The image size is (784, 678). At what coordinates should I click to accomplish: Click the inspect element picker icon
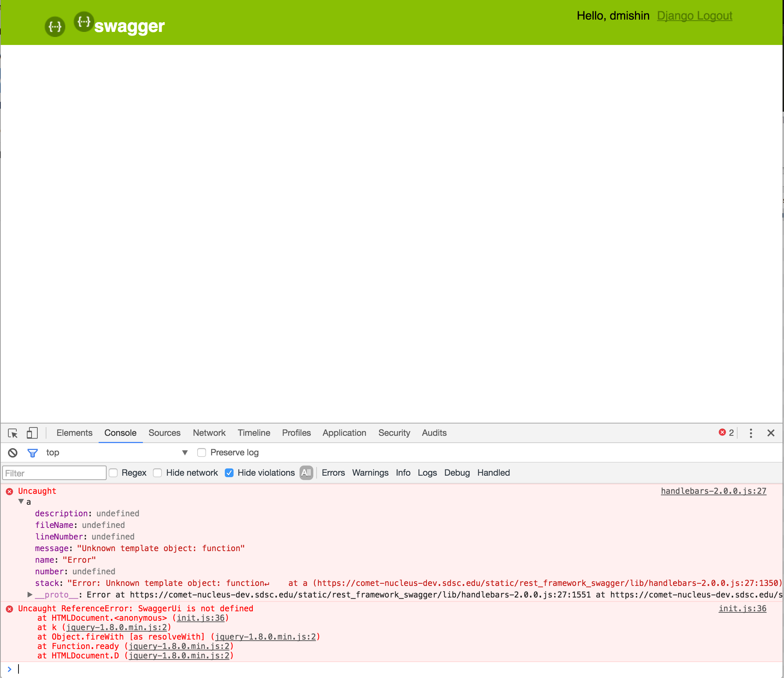[x=12, y=433]
